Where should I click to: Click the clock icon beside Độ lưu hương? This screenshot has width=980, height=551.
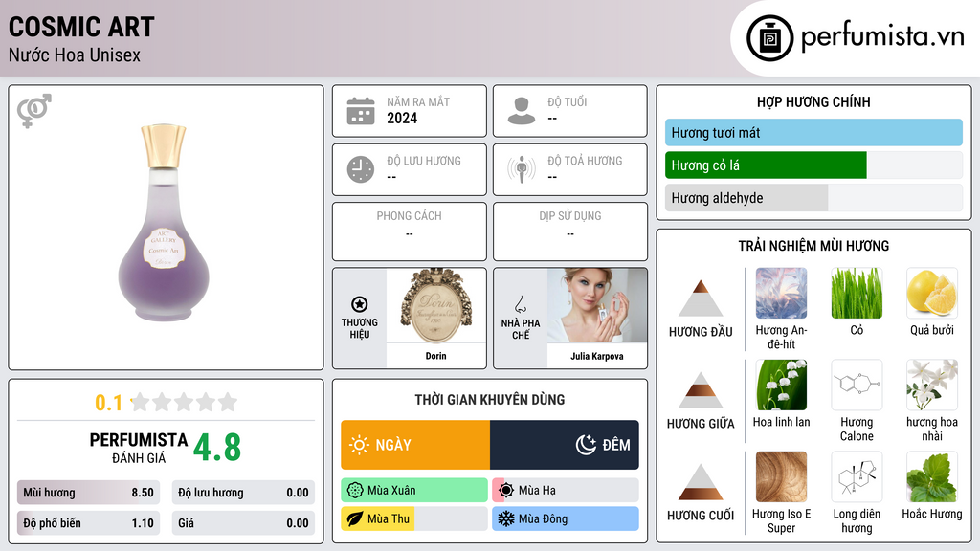pos(361,169)
